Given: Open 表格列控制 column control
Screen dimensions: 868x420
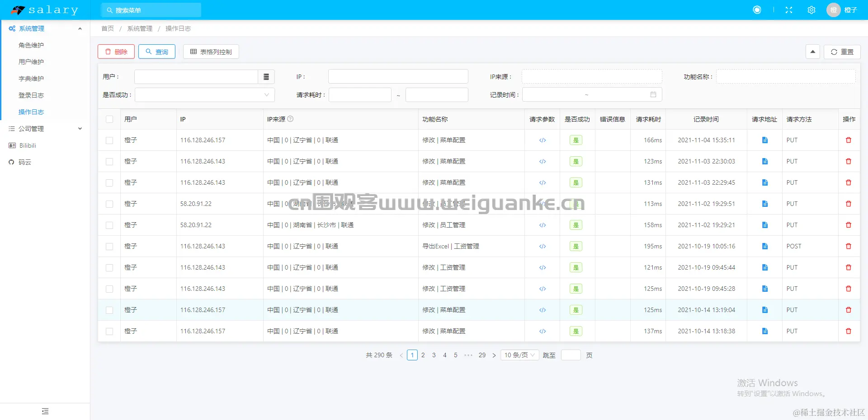Looking at the screenshot, I should click(211, 51).
